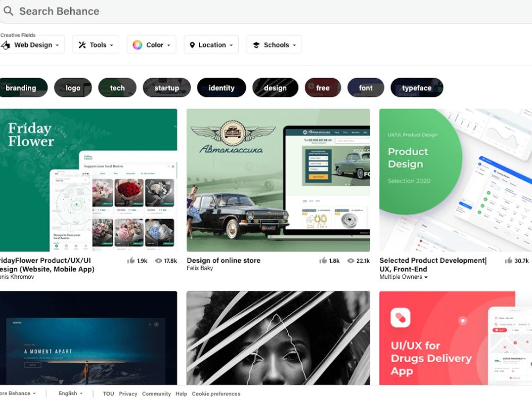
Task: Click the search magnifier icon
Action: tap(9, 11)
